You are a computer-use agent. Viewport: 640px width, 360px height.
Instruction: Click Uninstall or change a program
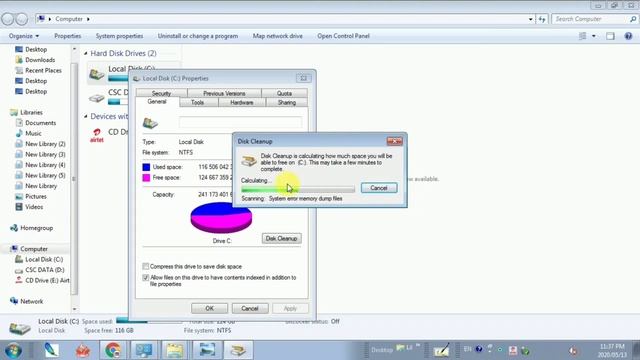(198, 36)
